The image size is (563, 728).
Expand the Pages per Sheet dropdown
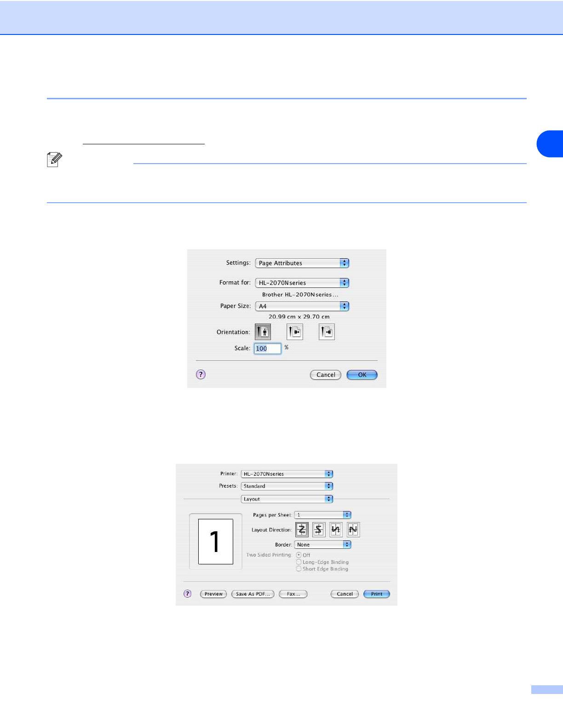(322, 515)
